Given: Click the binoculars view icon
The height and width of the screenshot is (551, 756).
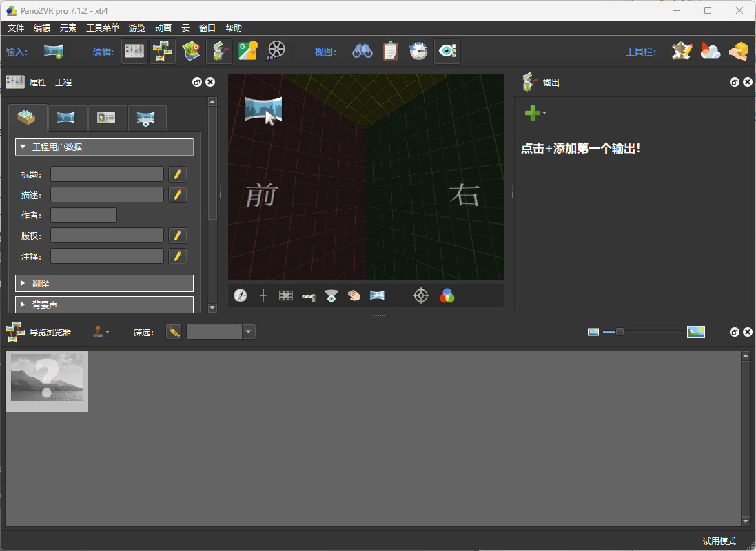Looking at the screenshot, I should tap(362, 51).
